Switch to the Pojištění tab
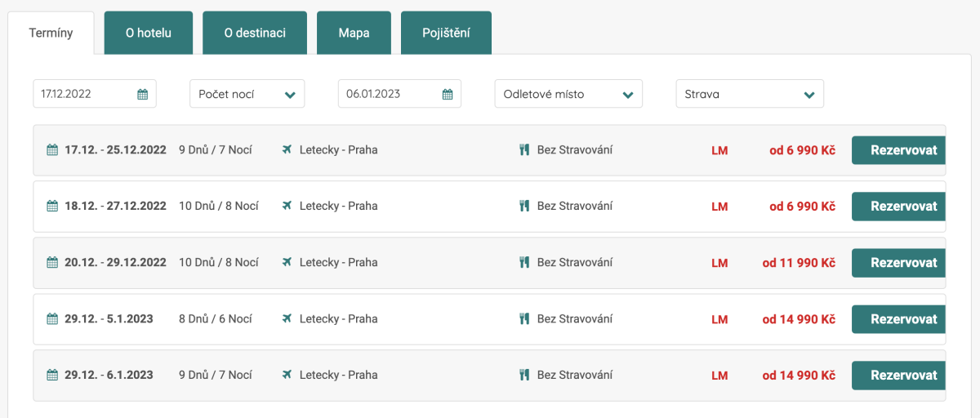This screenshot has height=418, width=980. click(x=446, y=33)
